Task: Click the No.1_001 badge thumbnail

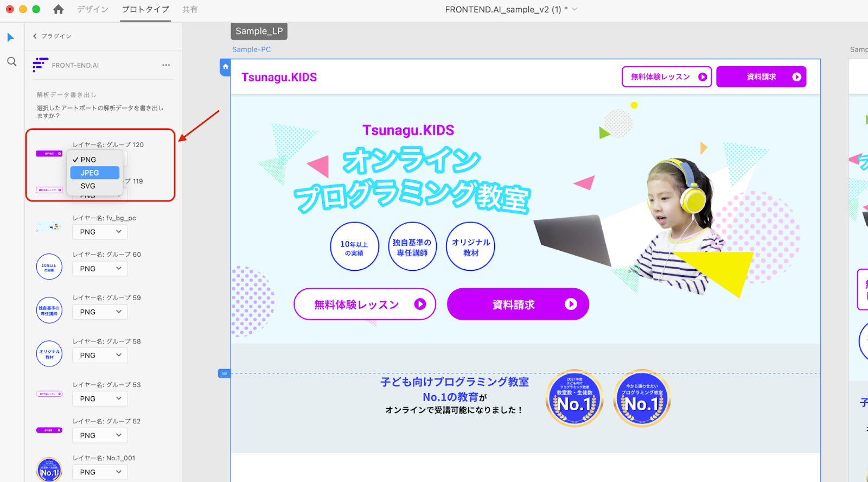Action: (x=49, y=470)
